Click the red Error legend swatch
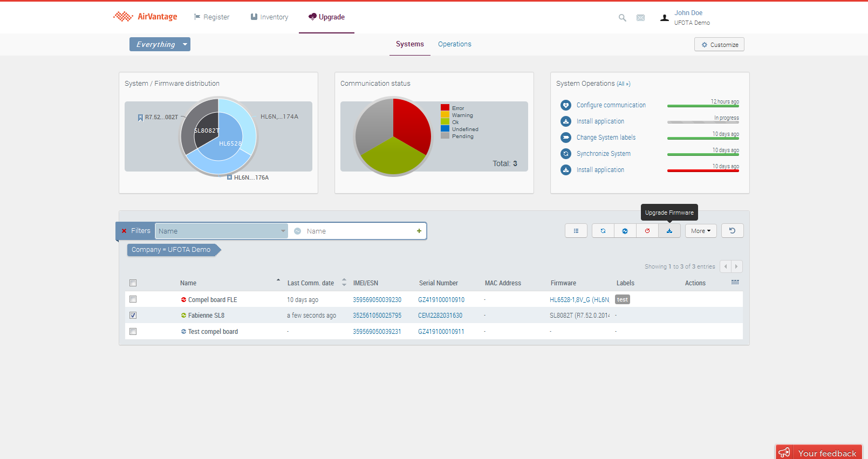The width and height of the screenshot is (868, 459). pos(445,108)
